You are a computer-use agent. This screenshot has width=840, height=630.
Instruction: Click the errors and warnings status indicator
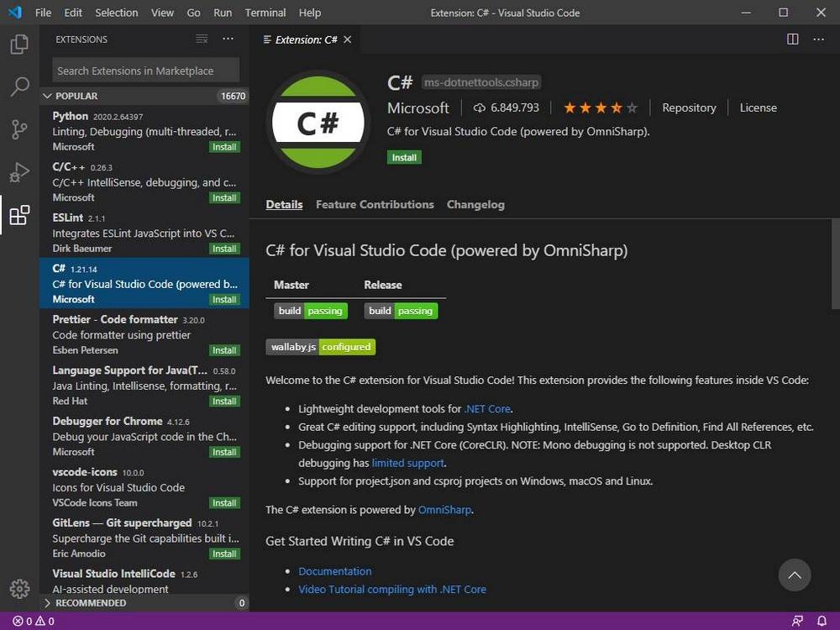(x=34, y=622)
